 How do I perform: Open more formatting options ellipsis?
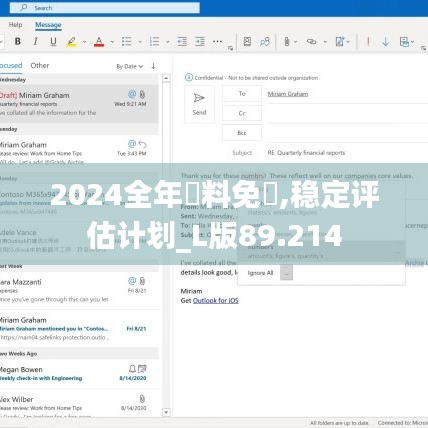coord(217,42)
